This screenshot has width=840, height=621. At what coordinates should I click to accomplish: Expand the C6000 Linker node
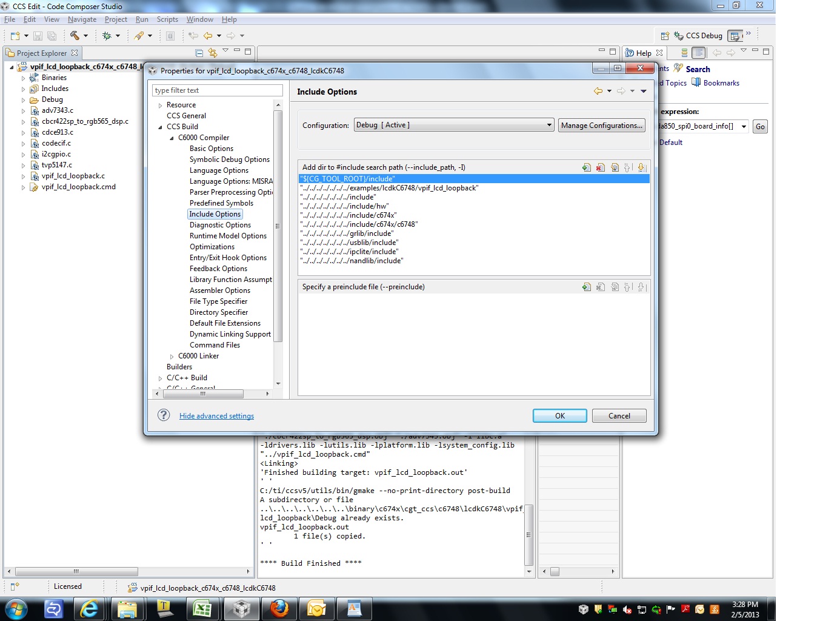172,357
